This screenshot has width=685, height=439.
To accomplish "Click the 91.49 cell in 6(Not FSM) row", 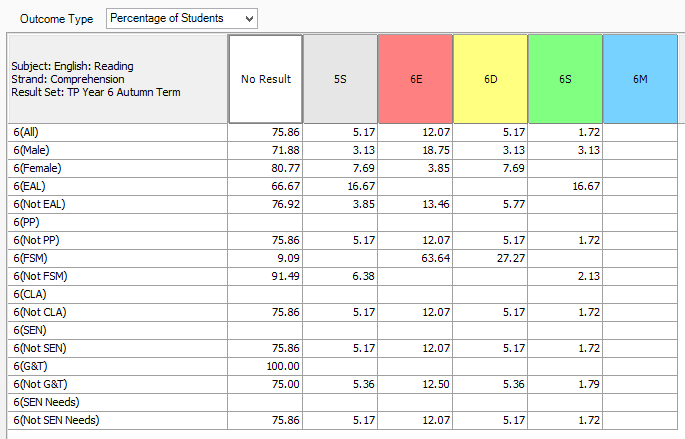I will (265, 276).
